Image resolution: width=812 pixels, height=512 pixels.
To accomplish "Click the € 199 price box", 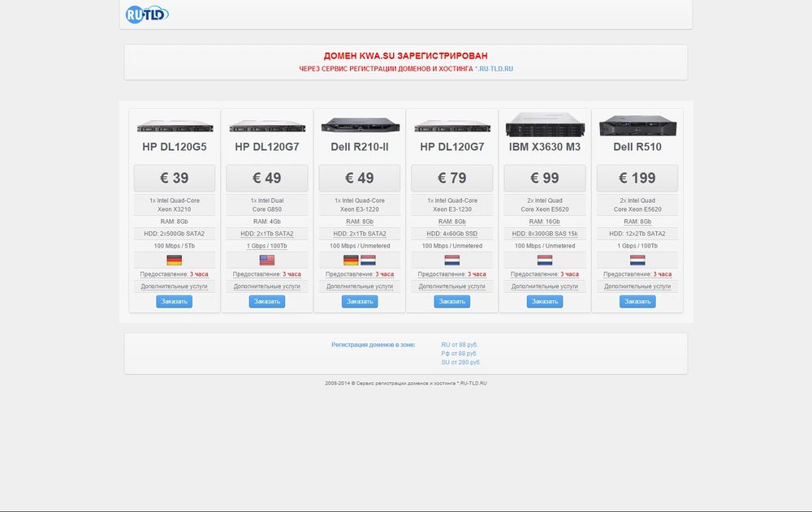I will click(637, 178).
